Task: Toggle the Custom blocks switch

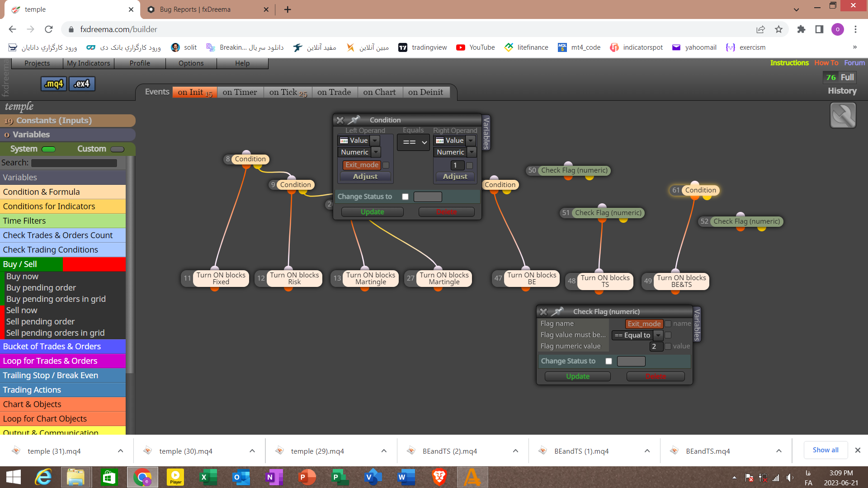Action: click(x=117, y=149)
